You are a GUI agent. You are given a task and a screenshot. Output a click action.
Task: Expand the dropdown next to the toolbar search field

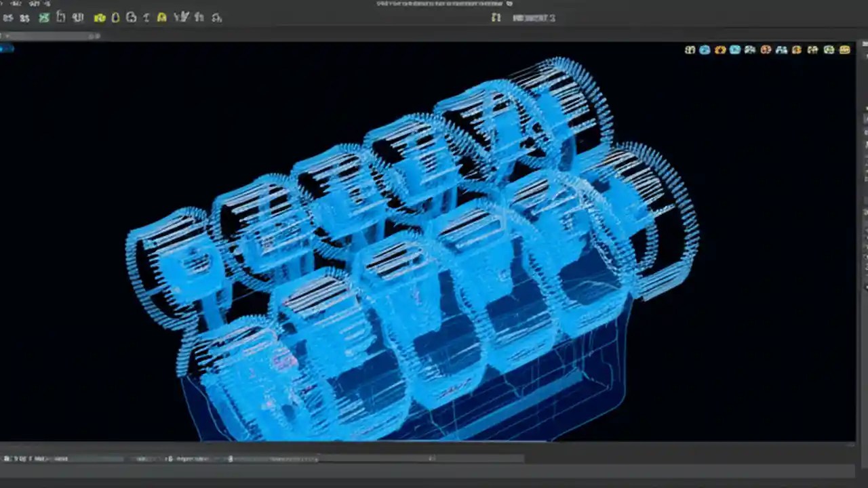[x=93, y=36]
